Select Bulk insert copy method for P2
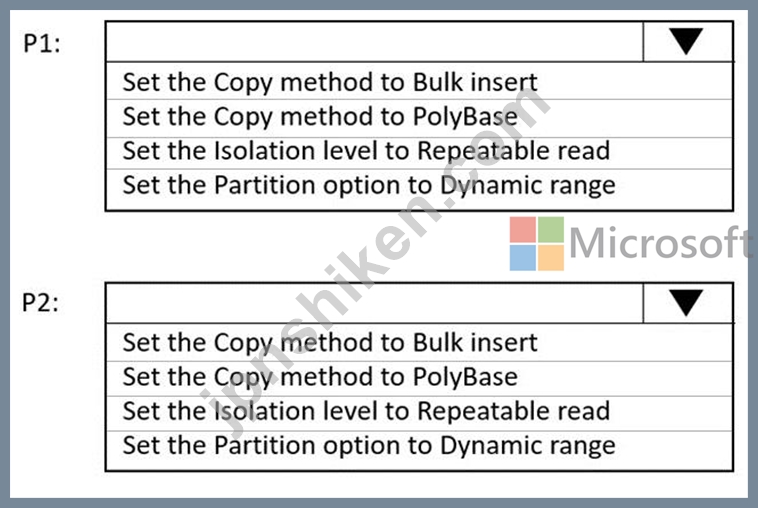758x508 pixels. point(419,342)
